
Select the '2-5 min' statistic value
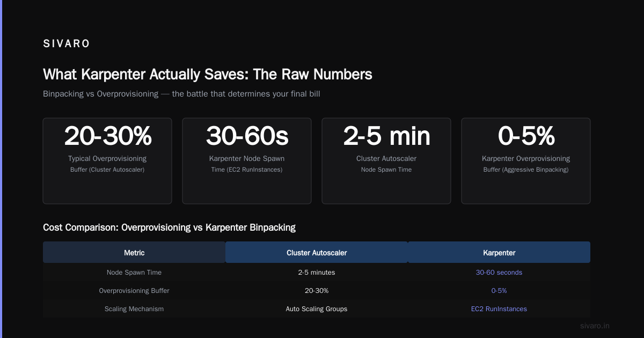point(386,136)
